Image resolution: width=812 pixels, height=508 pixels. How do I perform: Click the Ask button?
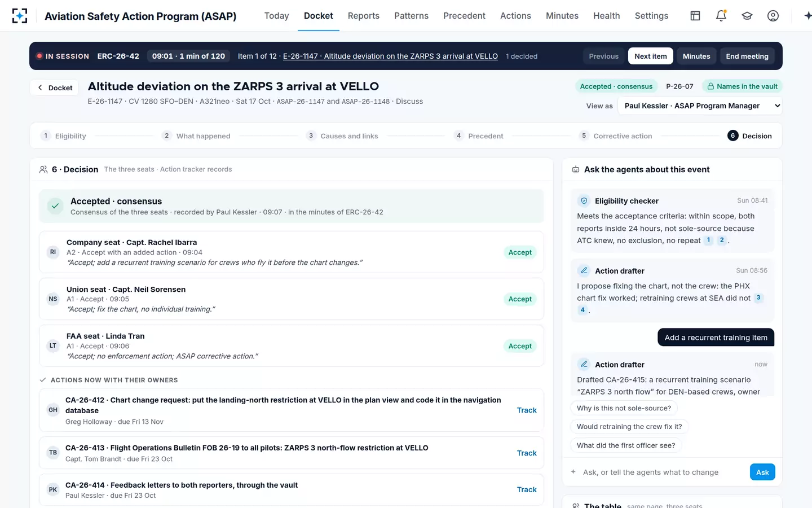762,472
